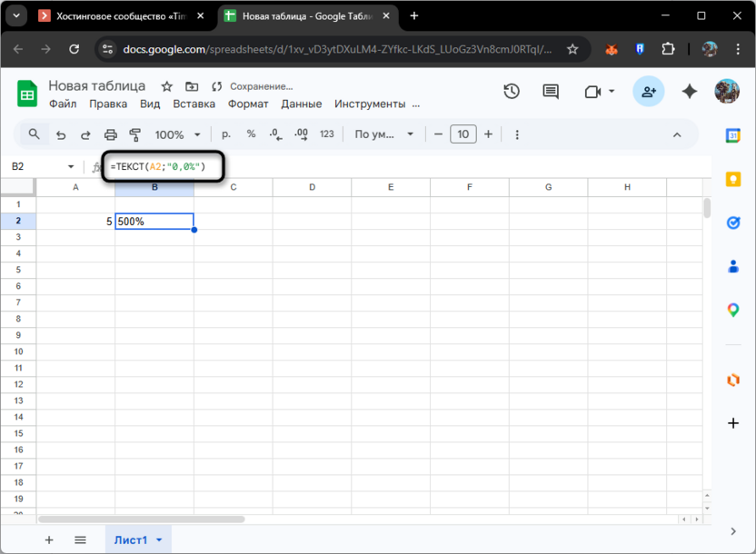This screenshot has width=756, height=554.
Task: Activate the paint format tool
Action: (x=135, y=135)
